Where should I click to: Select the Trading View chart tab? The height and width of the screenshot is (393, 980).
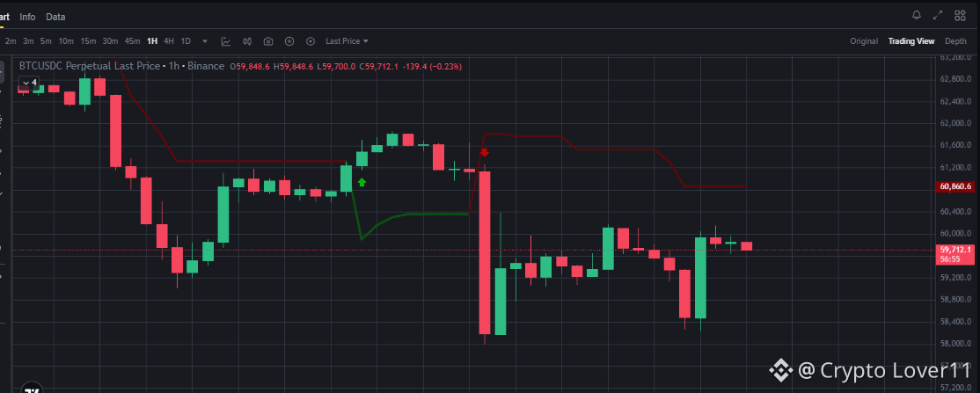pos(911,41)
